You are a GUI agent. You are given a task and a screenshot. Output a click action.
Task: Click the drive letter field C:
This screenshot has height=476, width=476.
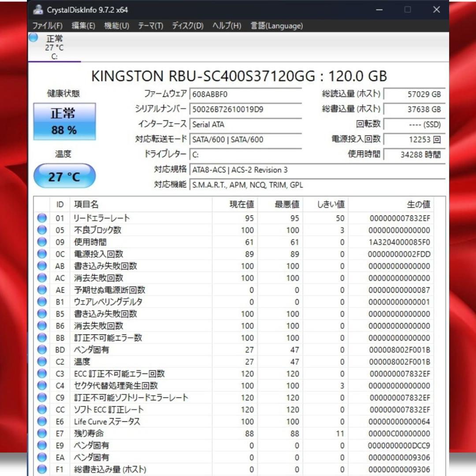point(245,155)
